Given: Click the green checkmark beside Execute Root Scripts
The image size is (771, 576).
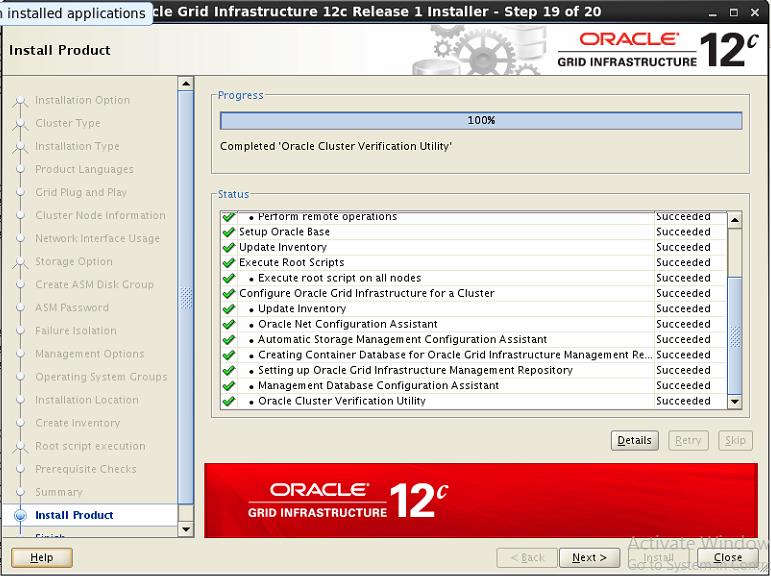Looking at the screenshot, I should pos(229,263).
